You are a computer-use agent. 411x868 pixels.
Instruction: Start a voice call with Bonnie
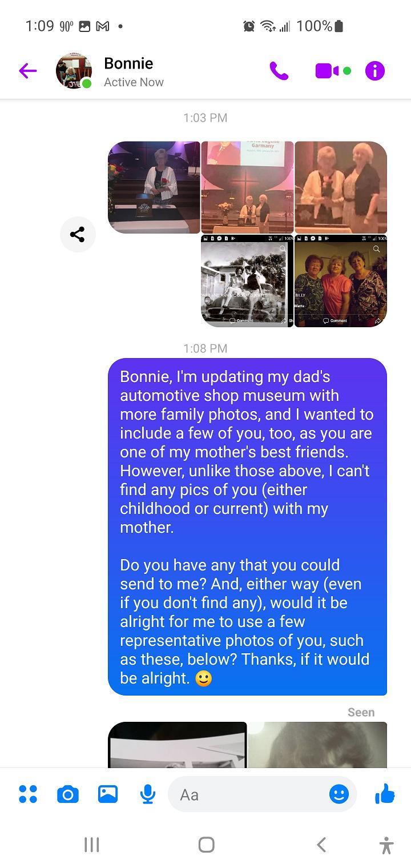coord(279,71)
